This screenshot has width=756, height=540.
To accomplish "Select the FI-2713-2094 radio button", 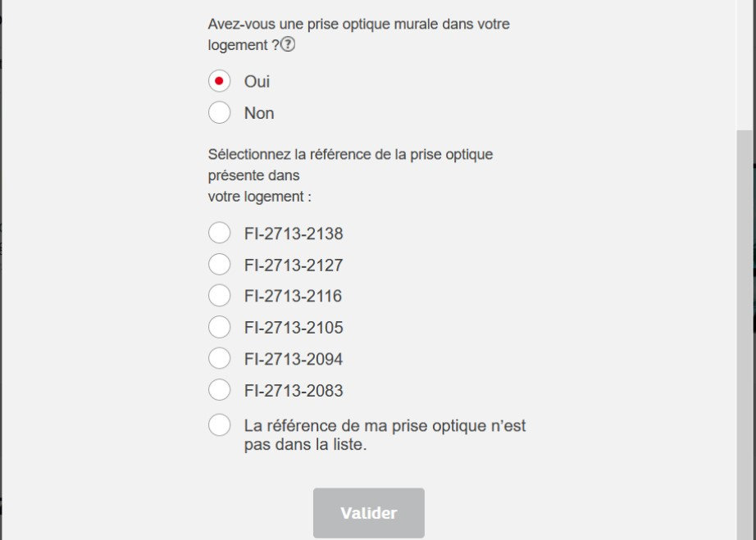I will 219,359.
